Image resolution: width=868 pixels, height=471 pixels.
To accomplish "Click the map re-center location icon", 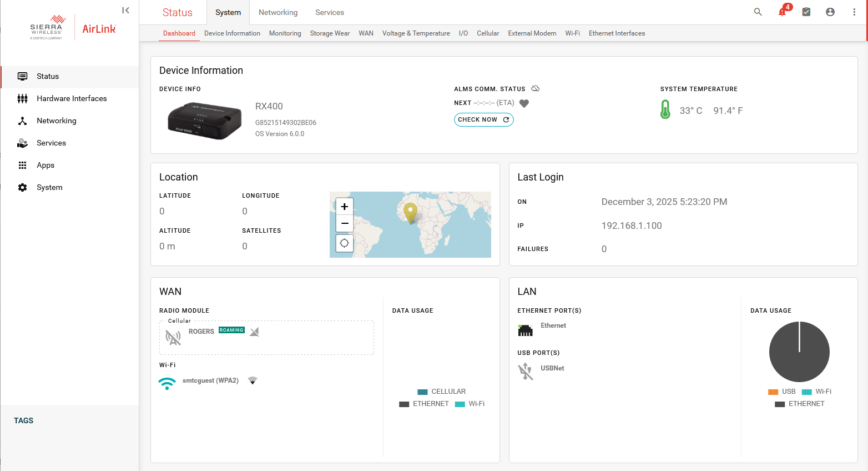I will [344, 243].
